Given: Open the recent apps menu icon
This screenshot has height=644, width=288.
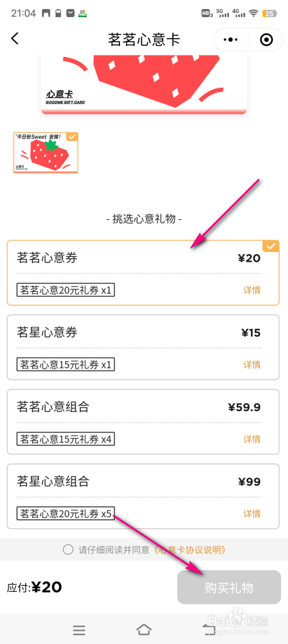Looking at the screenshot, I should [79, 630].
